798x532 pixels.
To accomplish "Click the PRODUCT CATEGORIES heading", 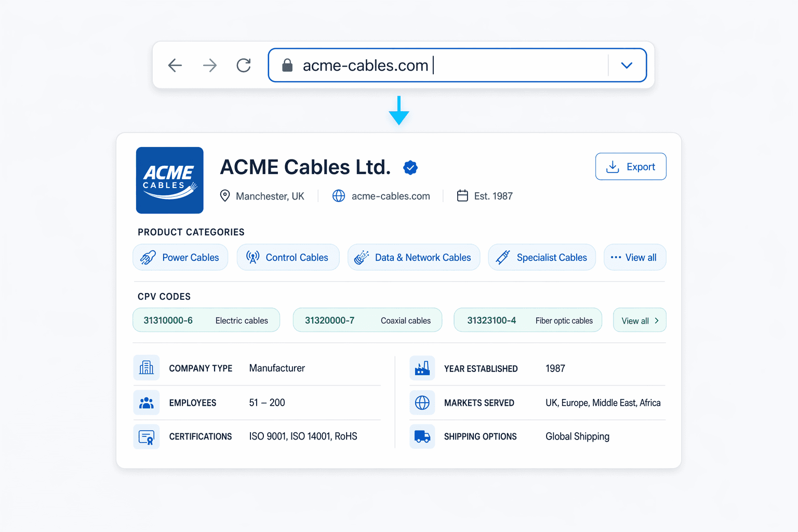I will (191, 232).
